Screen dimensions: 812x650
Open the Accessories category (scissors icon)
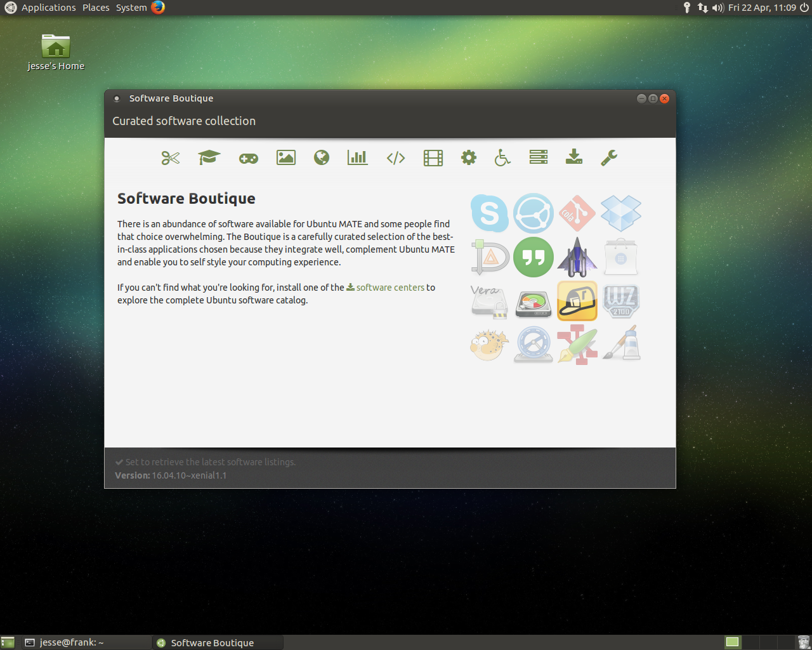click(171, 157)
